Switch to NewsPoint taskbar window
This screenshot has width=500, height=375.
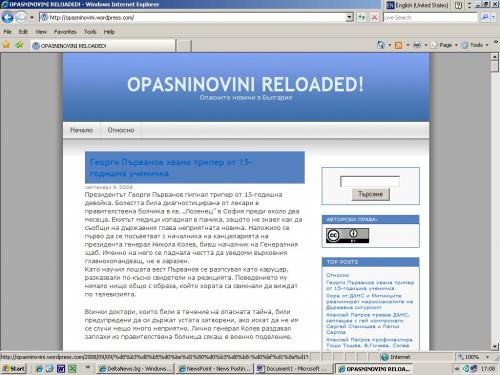coord(215,369)
